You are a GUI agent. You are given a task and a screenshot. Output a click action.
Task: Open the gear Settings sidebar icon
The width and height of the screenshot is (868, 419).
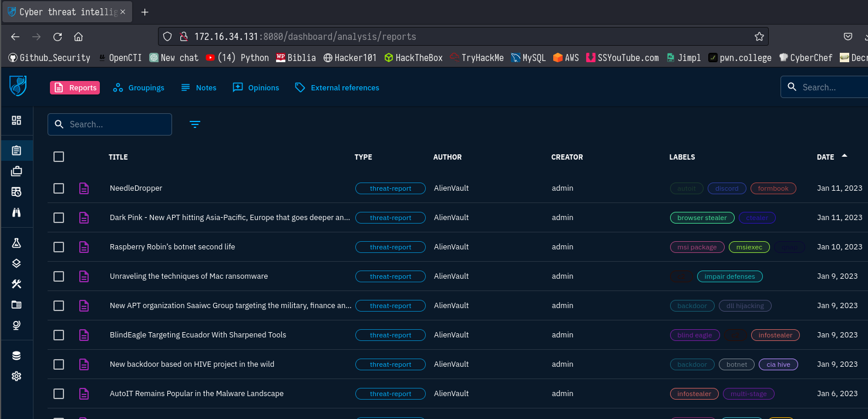[x=16, y=376]
